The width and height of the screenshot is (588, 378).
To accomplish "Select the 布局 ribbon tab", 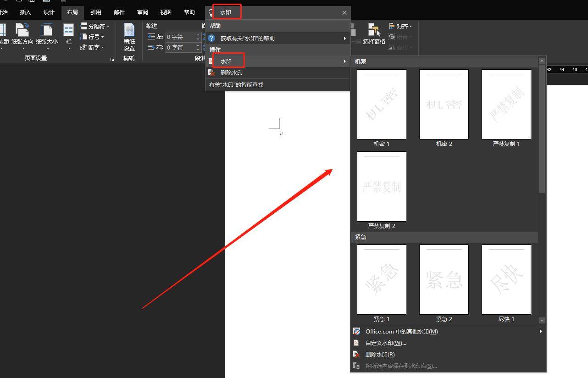I will (x=72, y=12).
